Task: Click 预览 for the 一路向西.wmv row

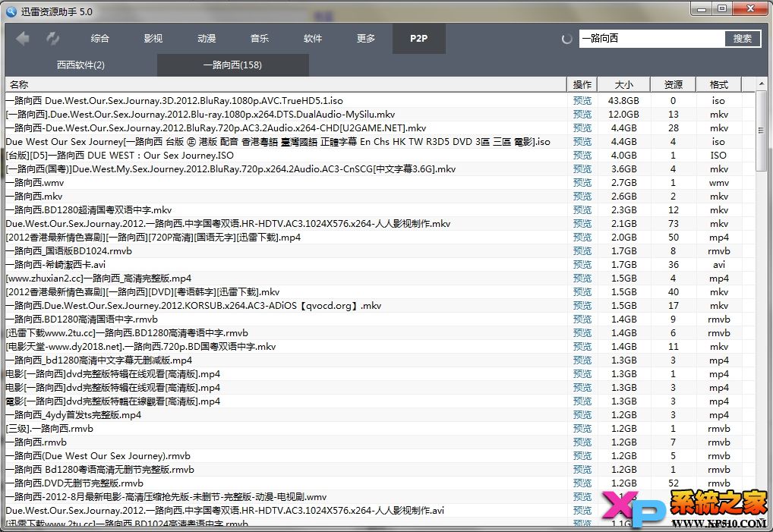Action: click(x=582, y=183)
